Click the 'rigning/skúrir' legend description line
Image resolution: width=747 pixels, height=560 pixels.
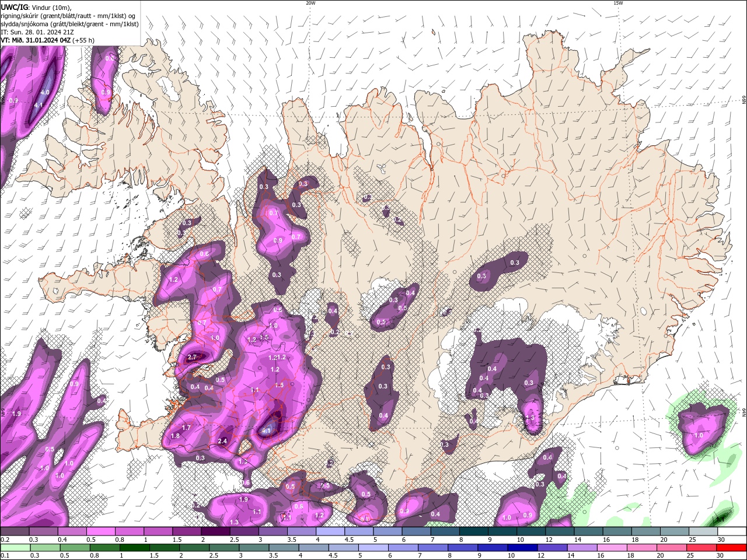coord(69,15)
